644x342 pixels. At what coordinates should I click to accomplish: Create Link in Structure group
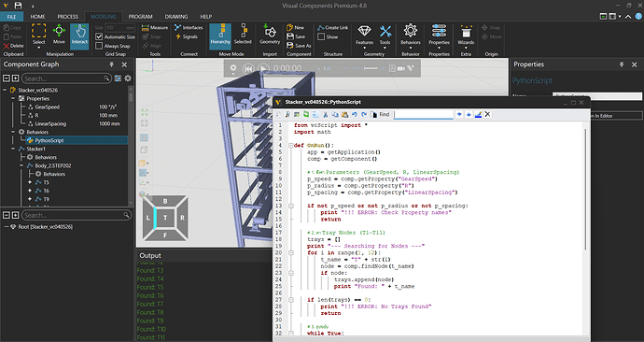(332, 27)
